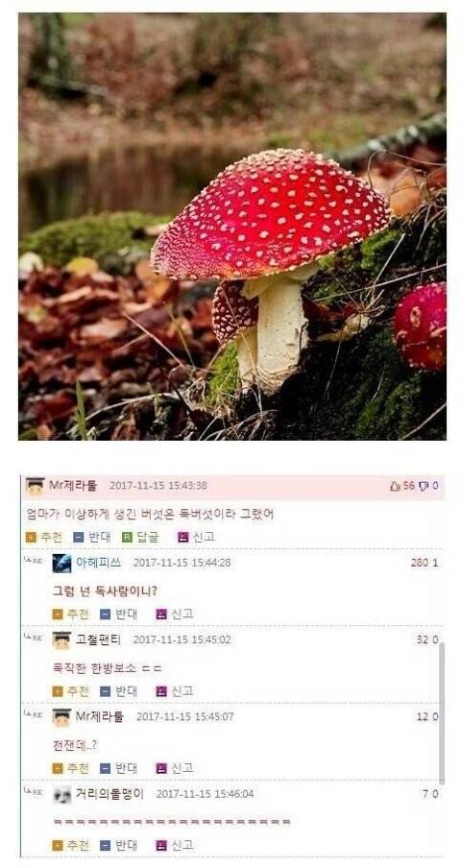Viewport: 461px width, 868px height.
Task: Click 신고 under 아헤피쓰's reply
Action: 175,614
